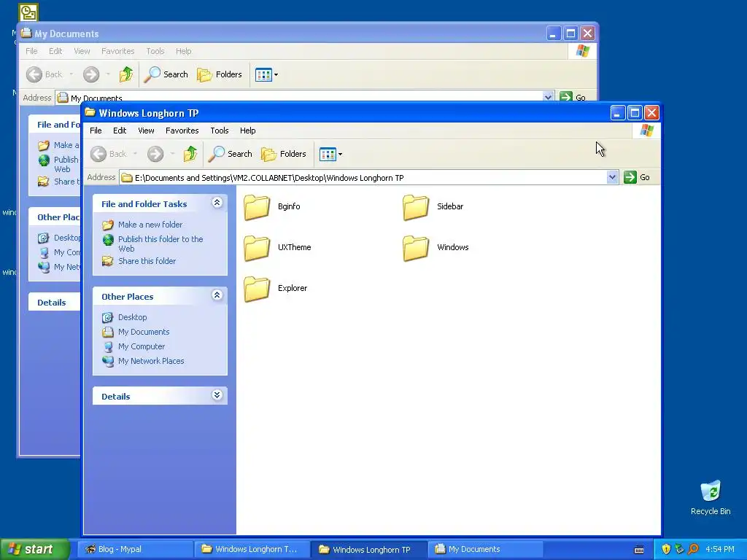This screenshot has width=747, height=560.
Task: Open File menu in Longhorn TP window
Action: point(96,131)
